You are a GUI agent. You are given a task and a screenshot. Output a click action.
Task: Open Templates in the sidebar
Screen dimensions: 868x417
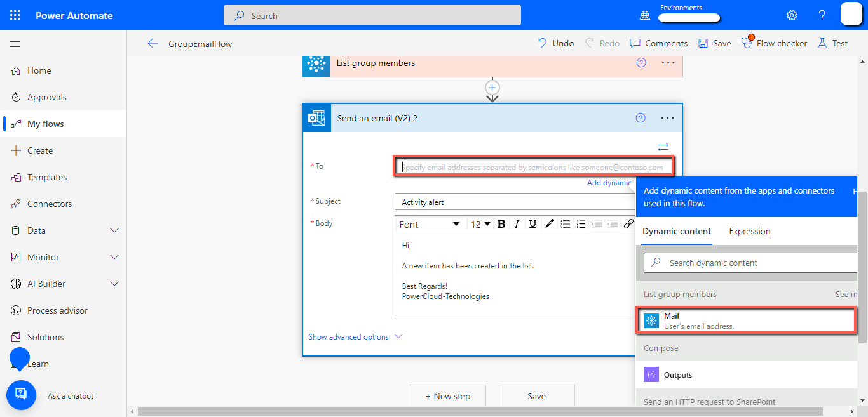64,177
